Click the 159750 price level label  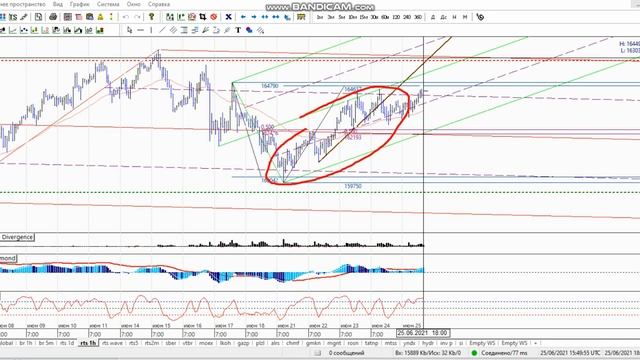coord(353,186)
